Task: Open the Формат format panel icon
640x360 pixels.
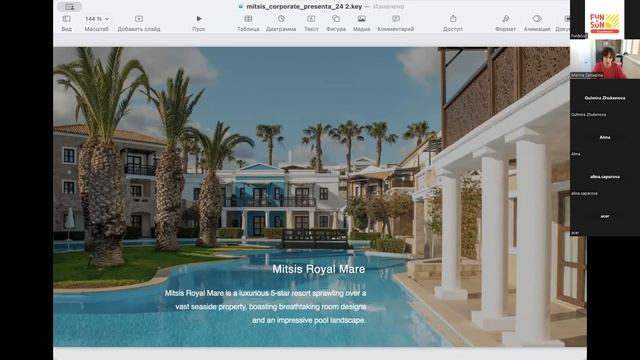Action: (x=505, y=19)
